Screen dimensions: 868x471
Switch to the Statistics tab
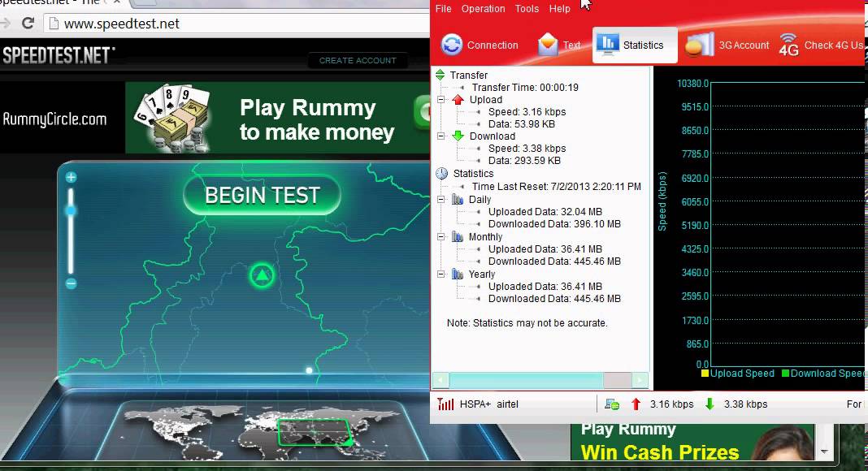coord(635,45)
